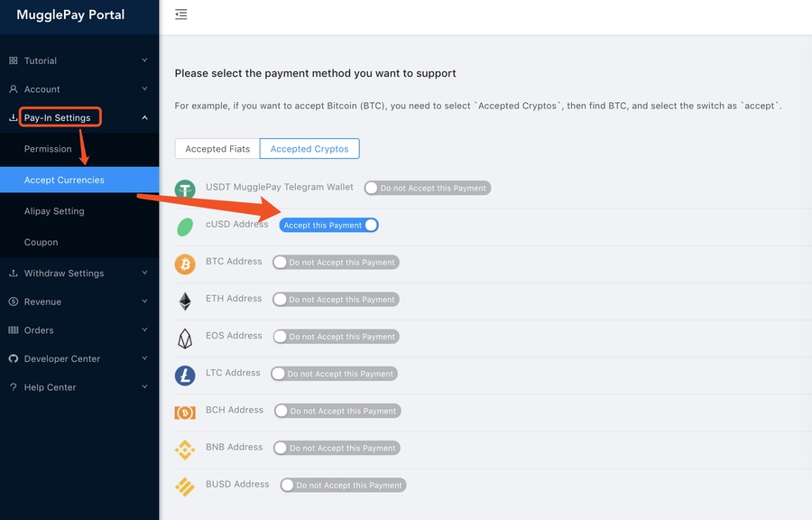
Task: Go to the Coupon submenu item
Action: point(42,242)
